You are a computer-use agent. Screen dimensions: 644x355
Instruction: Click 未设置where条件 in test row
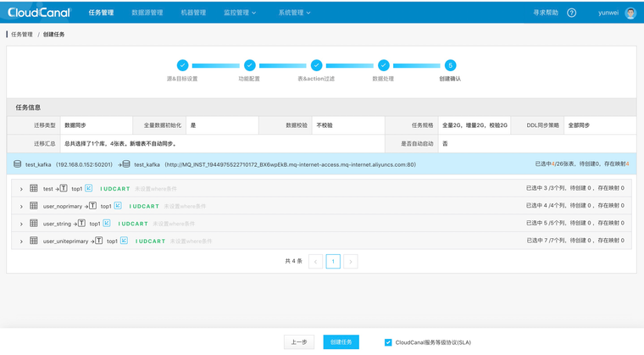point(156,189)
